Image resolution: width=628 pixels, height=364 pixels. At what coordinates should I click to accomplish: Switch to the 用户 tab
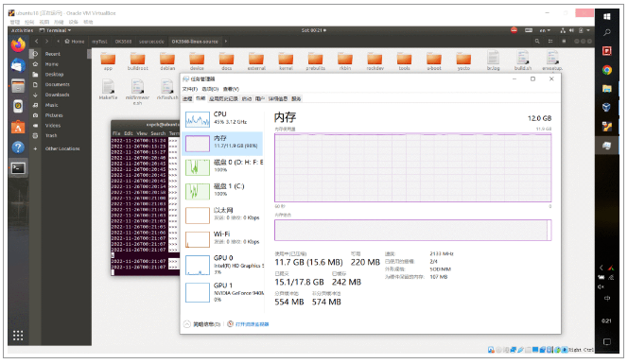[259, 99]
